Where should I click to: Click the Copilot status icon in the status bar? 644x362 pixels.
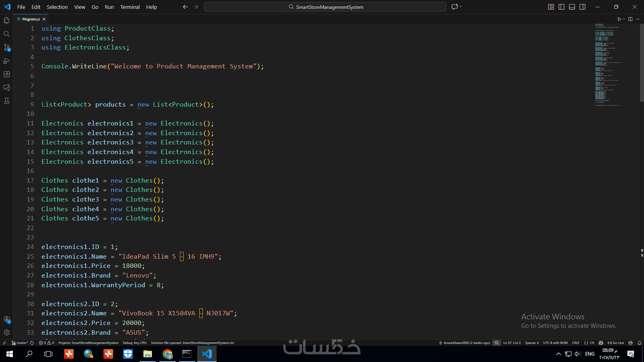pos(601,343)
